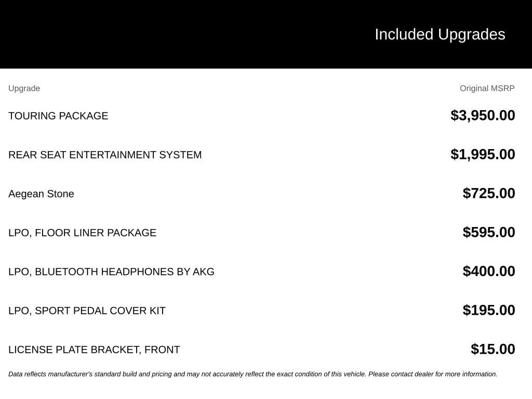Select the Upgrade column header
This screenshot has width=532, height=399.
click(x=24, y=88)
